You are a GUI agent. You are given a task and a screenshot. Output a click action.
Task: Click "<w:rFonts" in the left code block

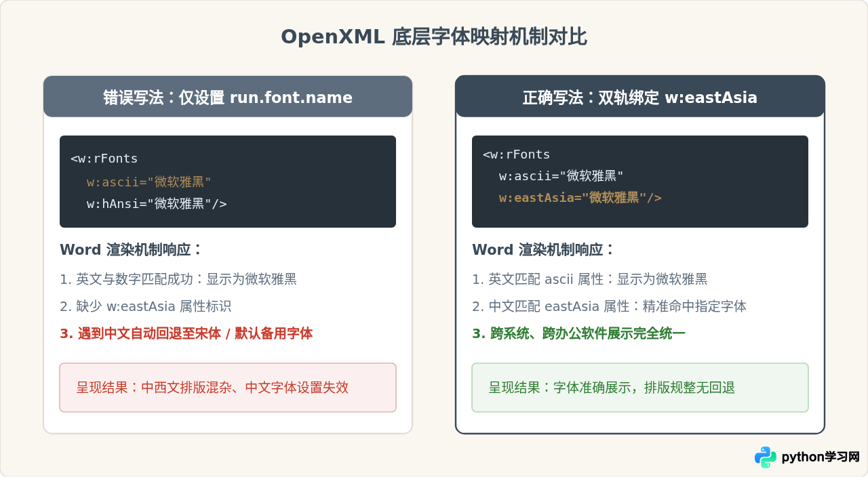click(104, 159)
